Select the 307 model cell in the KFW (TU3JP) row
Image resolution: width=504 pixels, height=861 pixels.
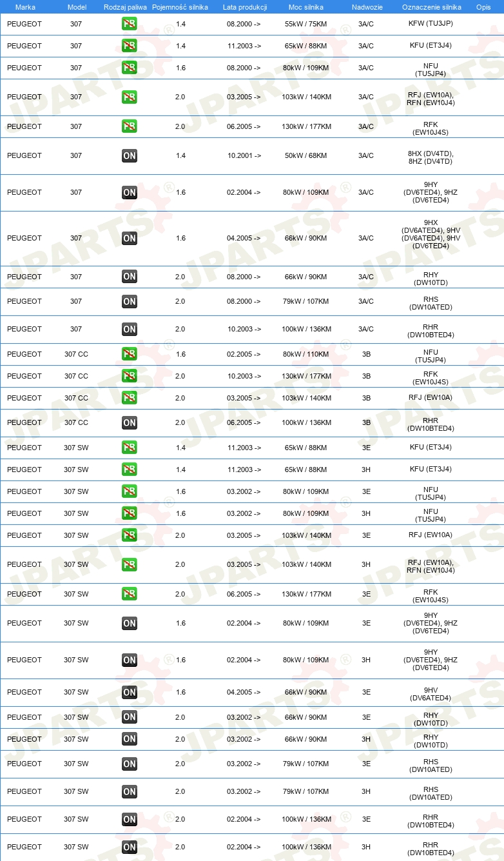tap(76, 24)
